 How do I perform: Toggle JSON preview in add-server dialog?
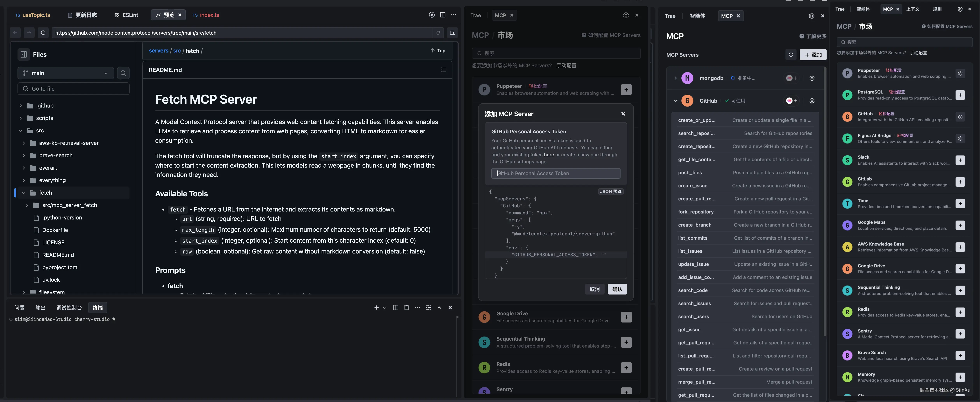611,192
